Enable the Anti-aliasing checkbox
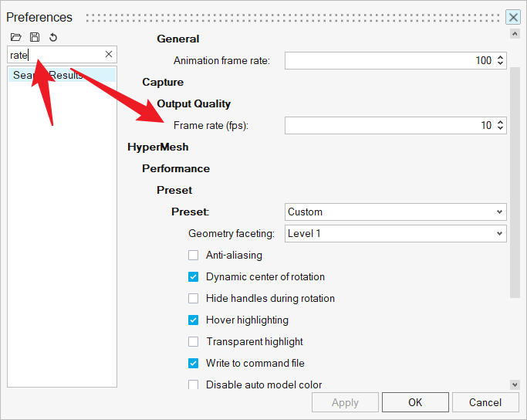This screenshot has height=420, width=527. pyautogui.click(x=194, y=256)
